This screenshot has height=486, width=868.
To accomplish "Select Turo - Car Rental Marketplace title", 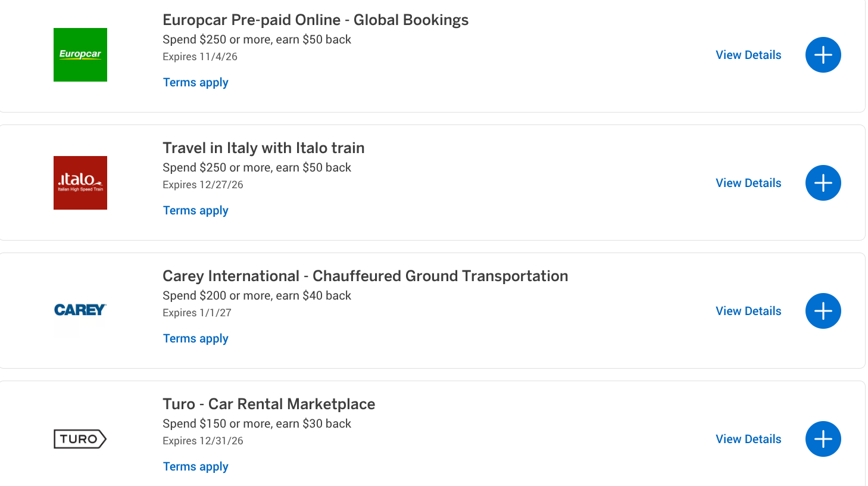I will click(269, 404).
